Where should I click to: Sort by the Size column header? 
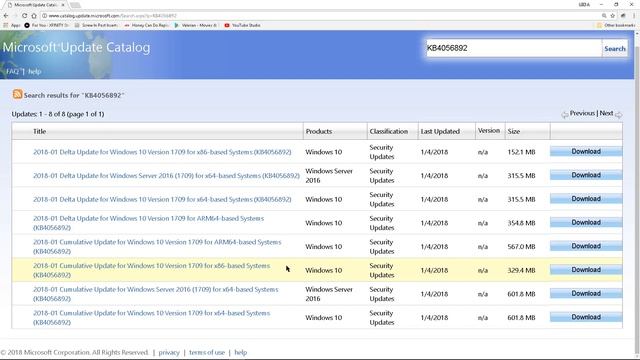pyautogui.click(x=513, y=131)
